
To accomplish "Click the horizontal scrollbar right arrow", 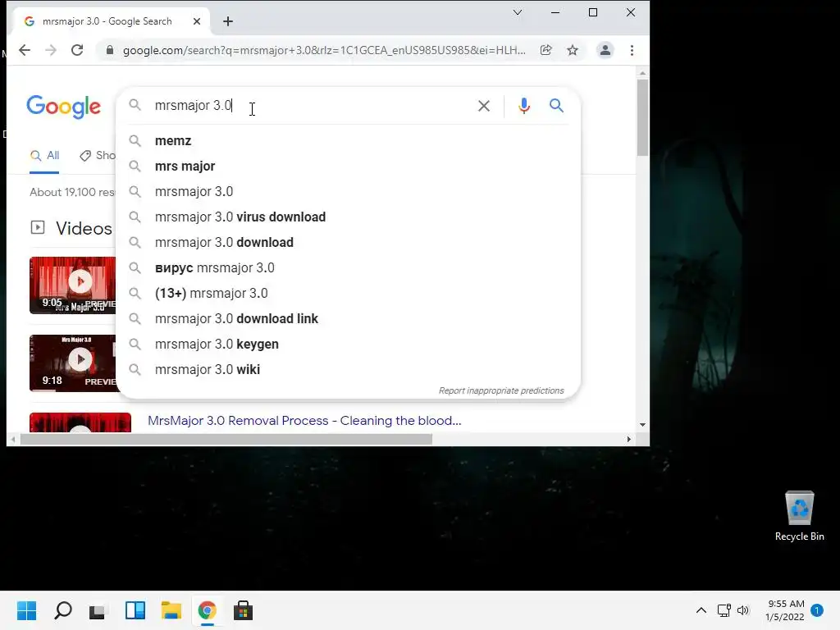I will 629,440.
